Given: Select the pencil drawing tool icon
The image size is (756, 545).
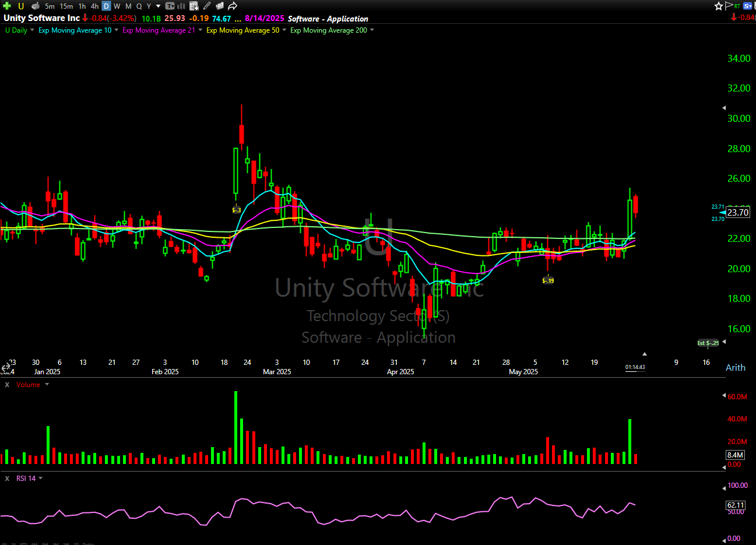Looking at the screenshot, I should tap(207, 6).
